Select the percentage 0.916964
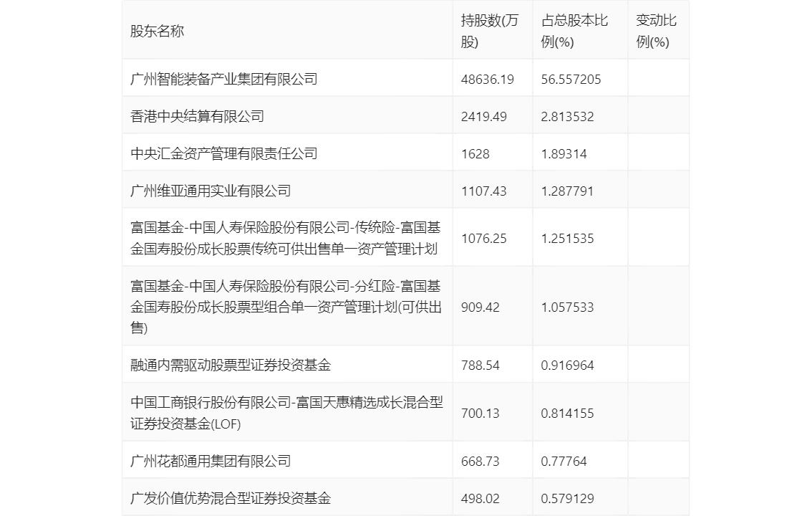 pyautogui.click(x=567, y=365)
